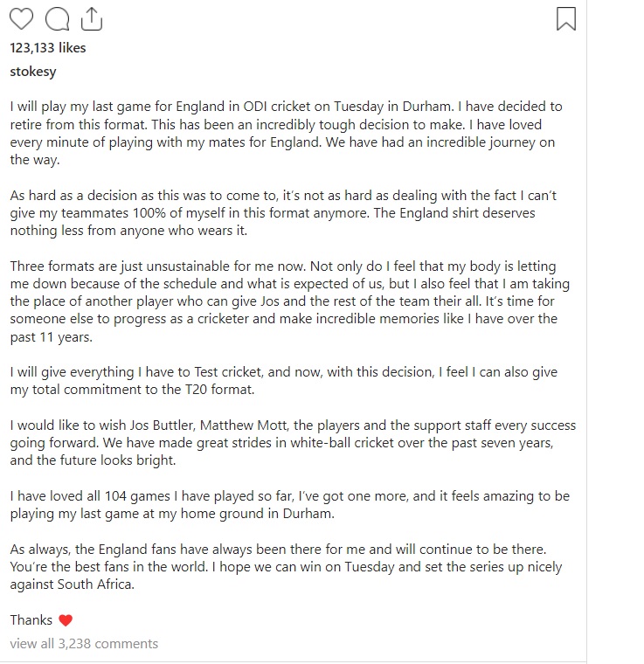
Task: Click the paragraph starting "I will play my last game"
Action: pyautogui.click(x=287, y=133)
